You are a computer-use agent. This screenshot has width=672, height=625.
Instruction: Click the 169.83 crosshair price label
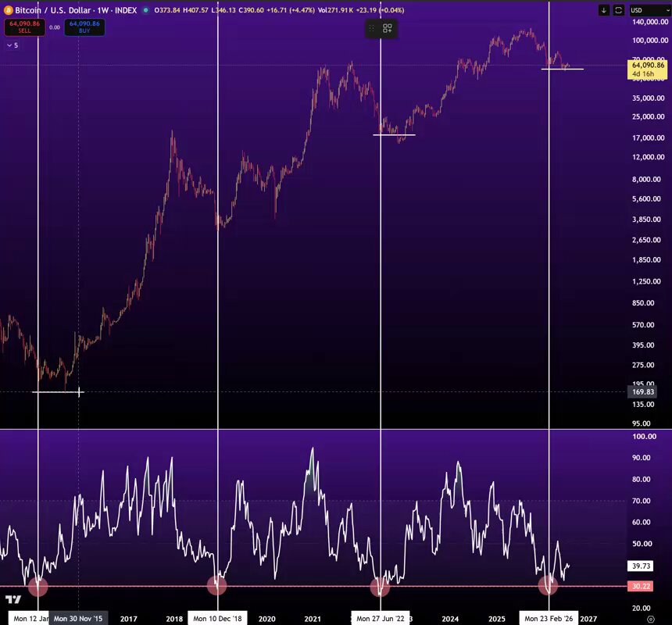[643, 392]
